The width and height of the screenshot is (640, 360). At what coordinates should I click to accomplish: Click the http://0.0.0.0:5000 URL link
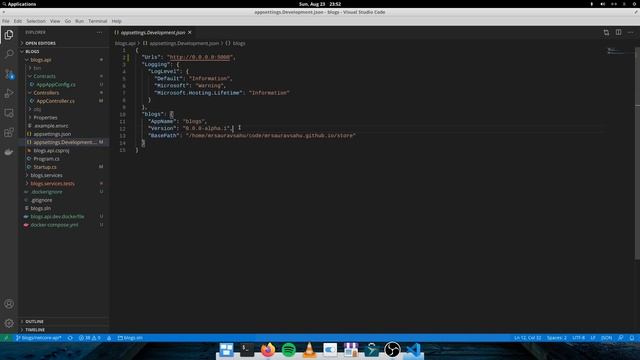tap(200, 57)
